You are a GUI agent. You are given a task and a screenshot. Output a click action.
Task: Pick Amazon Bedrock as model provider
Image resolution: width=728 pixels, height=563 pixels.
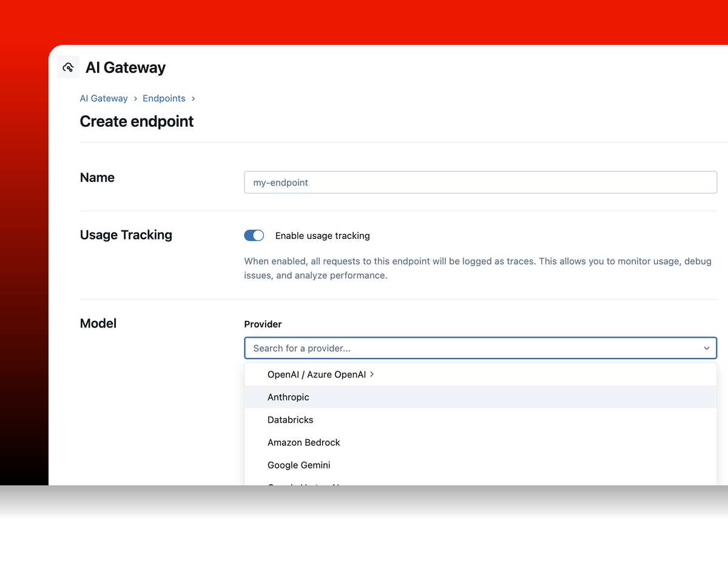coord(303,442)
